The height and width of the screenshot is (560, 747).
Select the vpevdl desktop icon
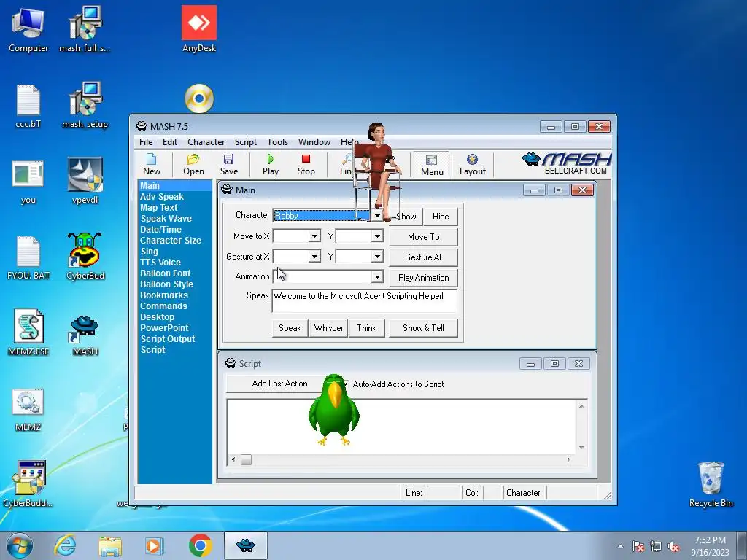point(85,181)
